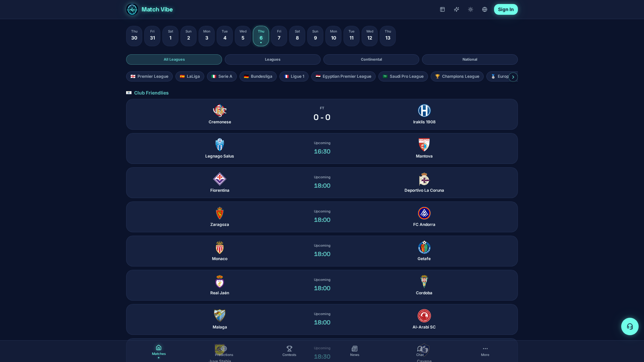The height and width of the screenshot is (362, 644).
Task: Filter by Ligue 1 chip
Action: 294,76
